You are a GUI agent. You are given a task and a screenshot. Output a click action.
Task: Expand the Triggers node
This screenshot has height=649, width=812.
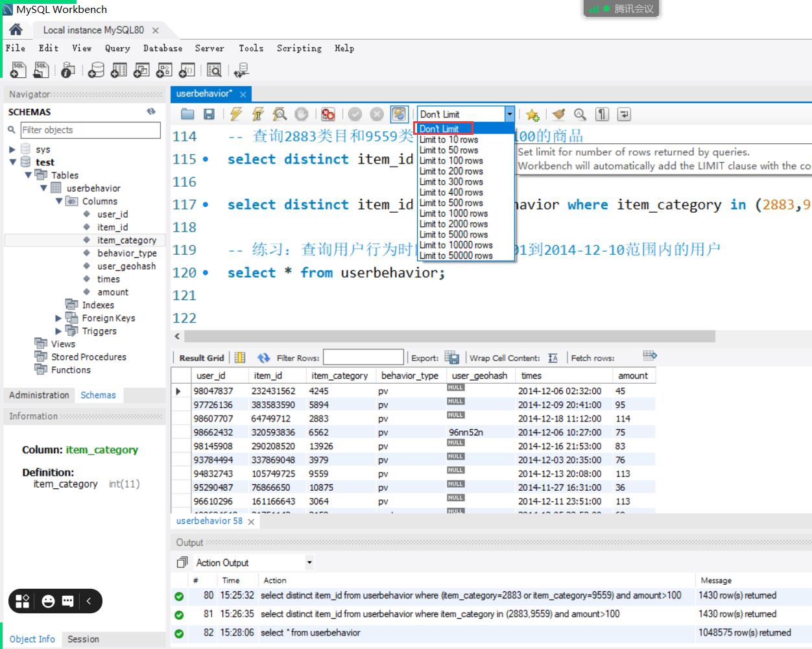point(59,331)
